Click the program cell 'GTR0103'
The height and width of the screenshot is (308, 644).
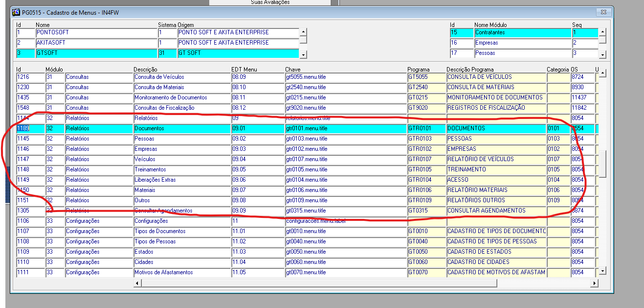tap(426, 139)
